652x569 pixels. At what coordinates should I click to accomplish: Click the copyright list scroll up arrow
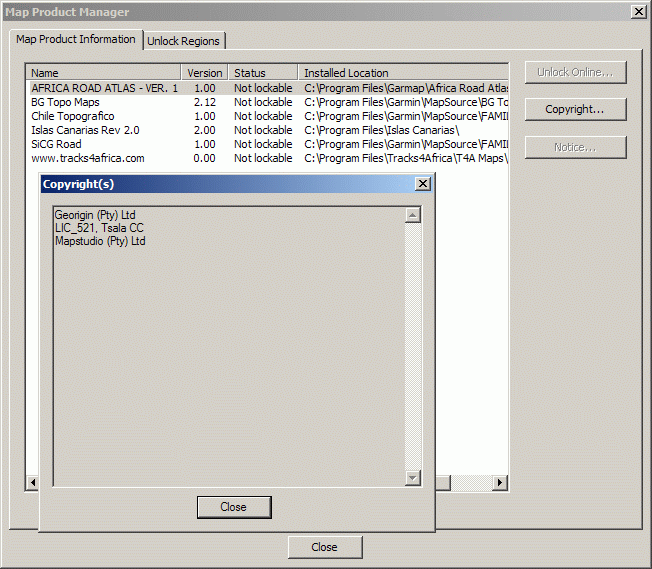tap(412, 215)
